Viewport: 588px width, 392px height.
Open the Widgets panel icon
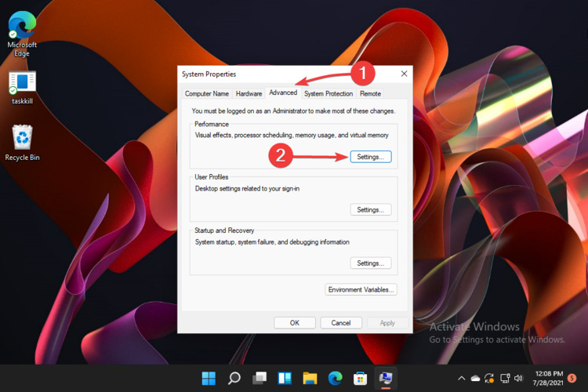coord(284,379)
